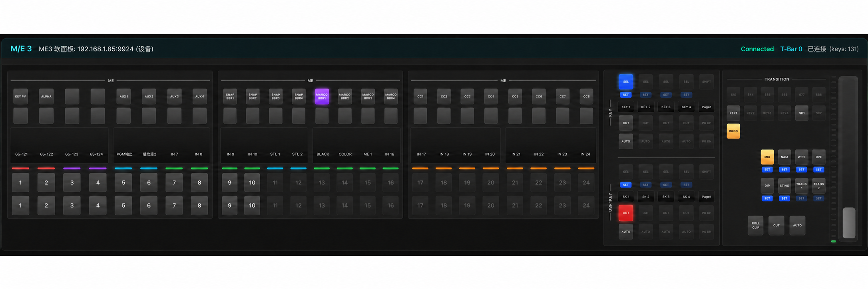This screenshot has width=868, height=289.
Task: Click the blue SET under STING
Action: 784,198
